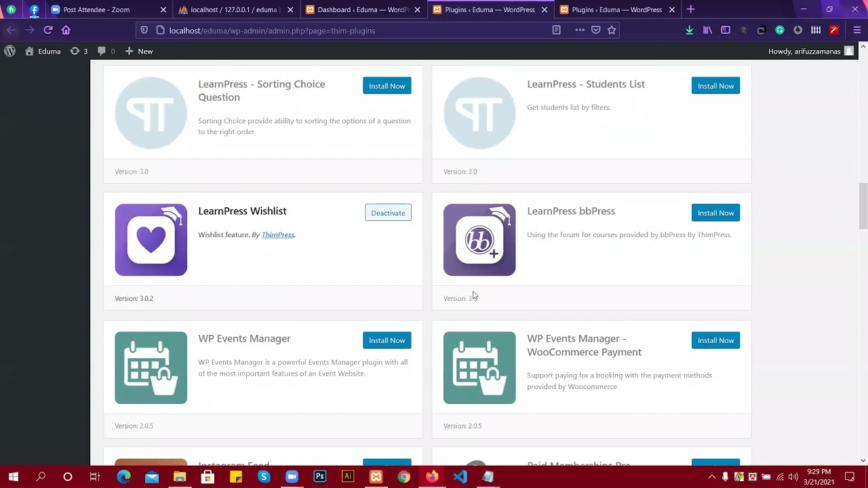868x488 pixels.
Task: Bookmark this page with star icon
Action: (612, 30)
